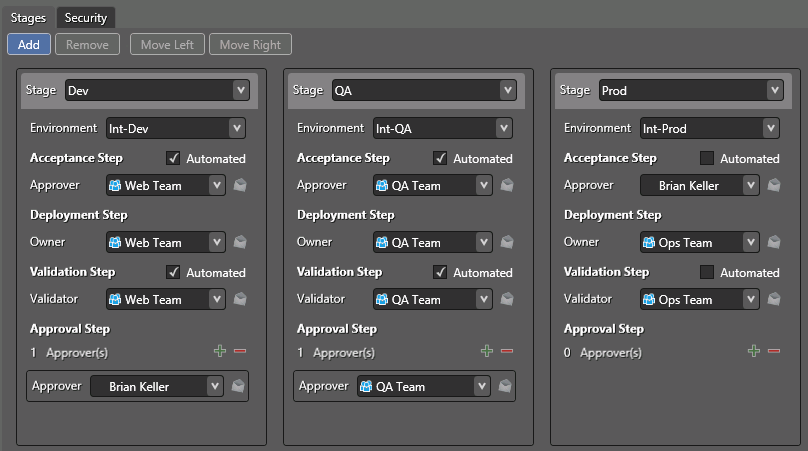This screenshot has width=808, height=451.
Task: Click the envelope icon beside Prod Brian Keller approver
Action: click(x=774, y=185)
